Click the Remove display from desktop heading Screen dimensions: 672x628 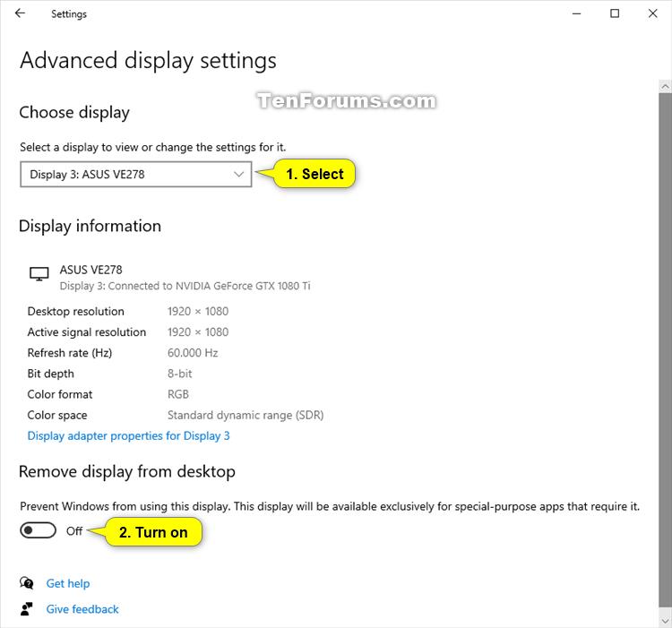[x=127, y=471]
